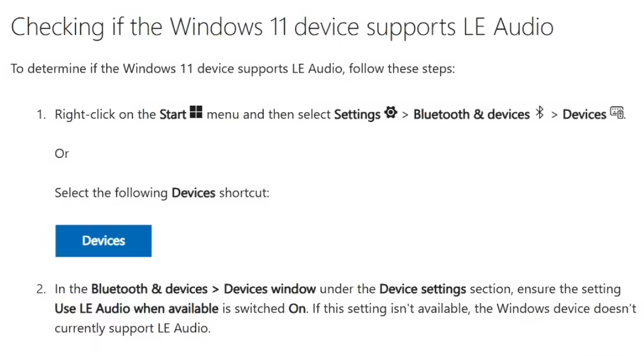The height and width of the screenshot is (356, 644).
Task: Click the Windows Start logo icon
Action: (x=196, y=112)
